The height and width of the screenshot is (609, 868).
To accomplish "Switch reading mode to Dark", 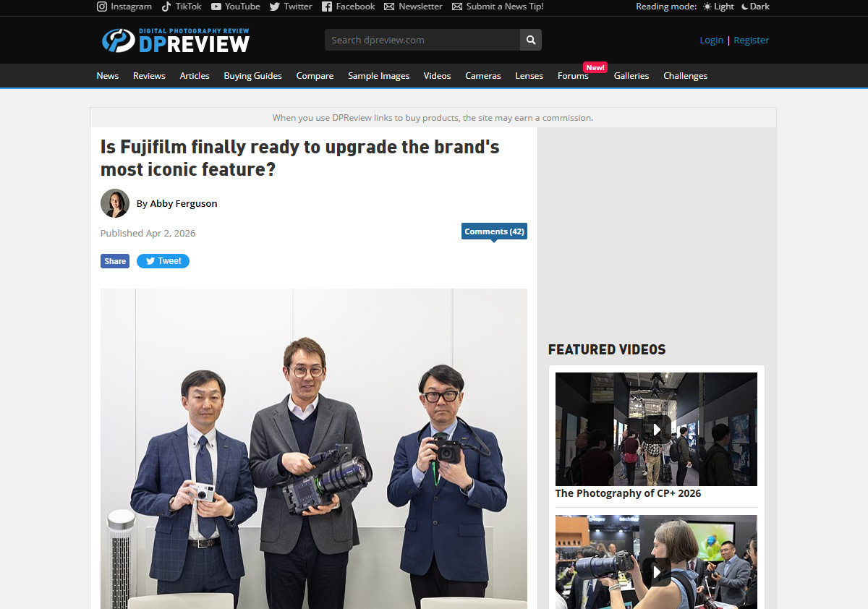I will click(x=755, y=7).
